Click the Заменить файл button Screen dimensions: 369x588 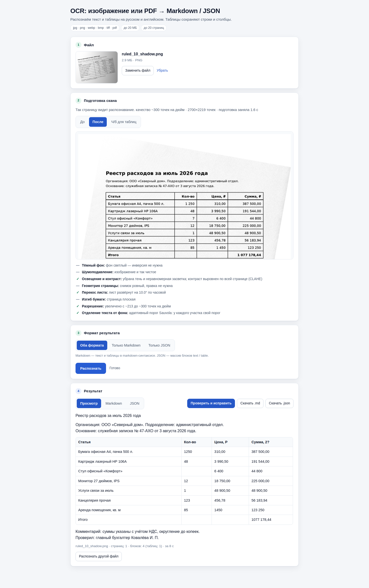(138, 70)
